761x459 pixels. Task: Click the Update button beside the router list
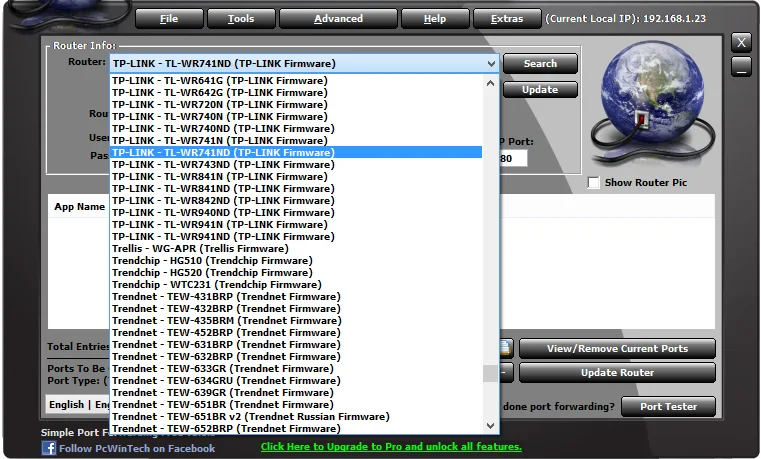(x=540, y=90)
